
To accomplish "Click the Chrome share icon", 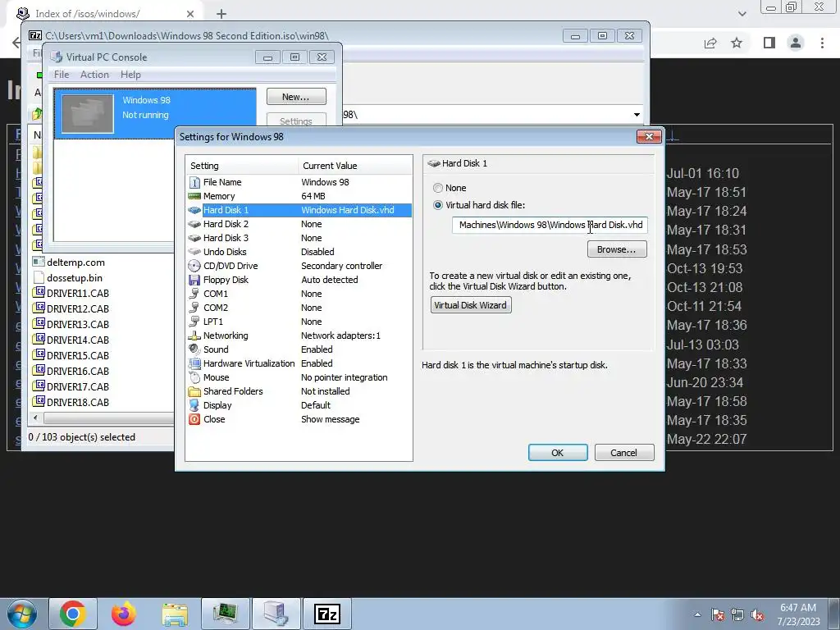I will coord(710,43).
